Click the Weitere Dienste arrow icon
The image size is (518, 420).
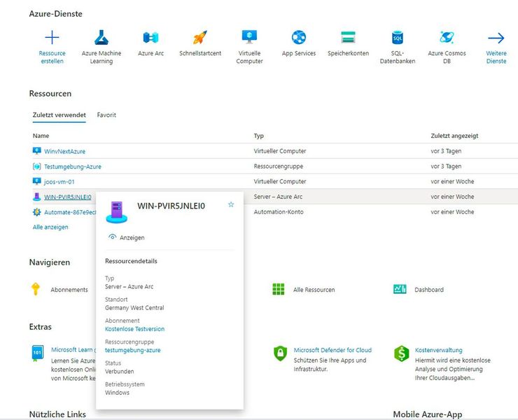point(496,38)
